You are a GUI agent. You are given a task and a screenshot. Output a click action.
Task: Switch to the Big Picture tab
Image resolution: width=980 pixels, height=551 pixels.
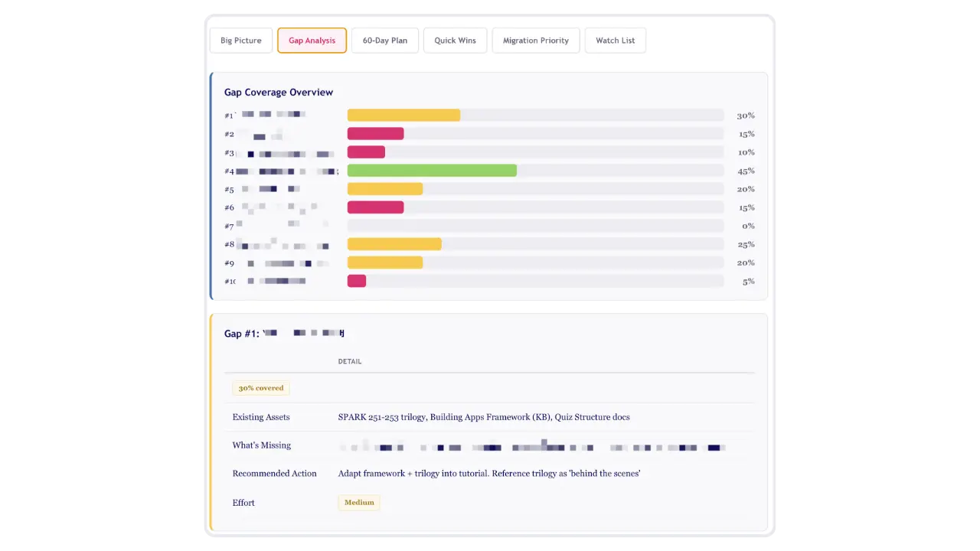point(240,40)
